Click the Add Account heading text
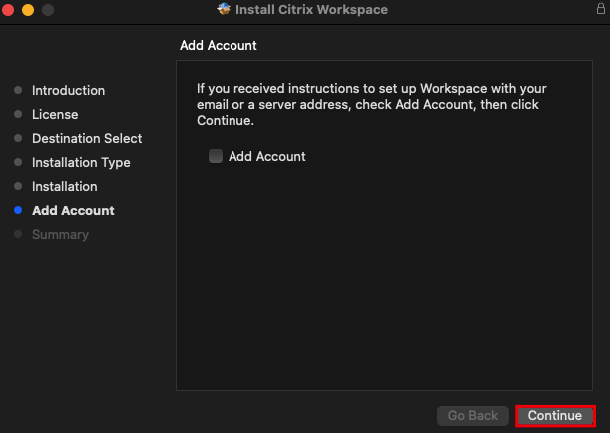The width and height of the screenshot is (610, 433). [218, 46]
